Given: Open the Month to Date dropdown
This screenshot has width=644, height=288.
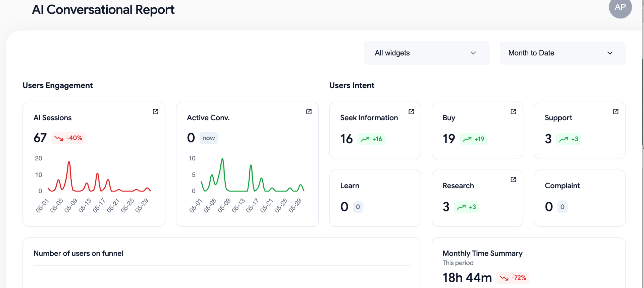Looking at the screenshot, I should pyautogui.click(x=563, y=53).
